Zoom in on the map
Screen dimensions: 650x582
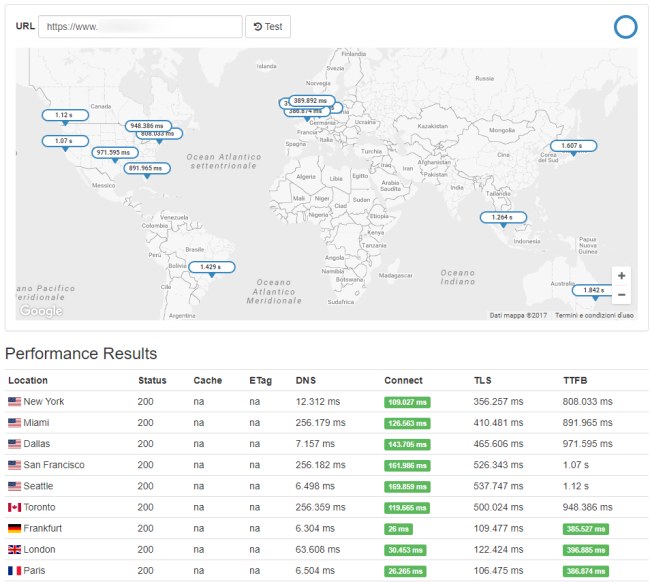(x=621, y=275)
